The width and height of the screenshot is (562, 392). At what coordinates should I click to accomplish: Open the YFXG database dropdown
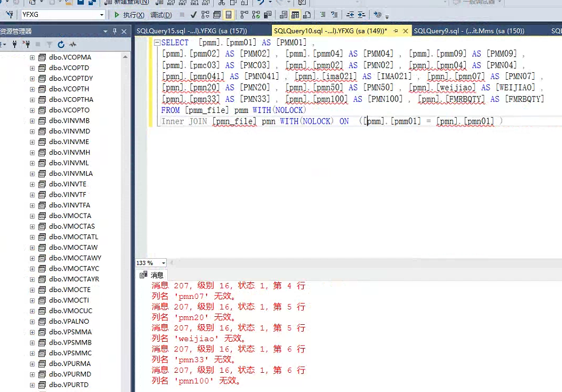point(102,15)
